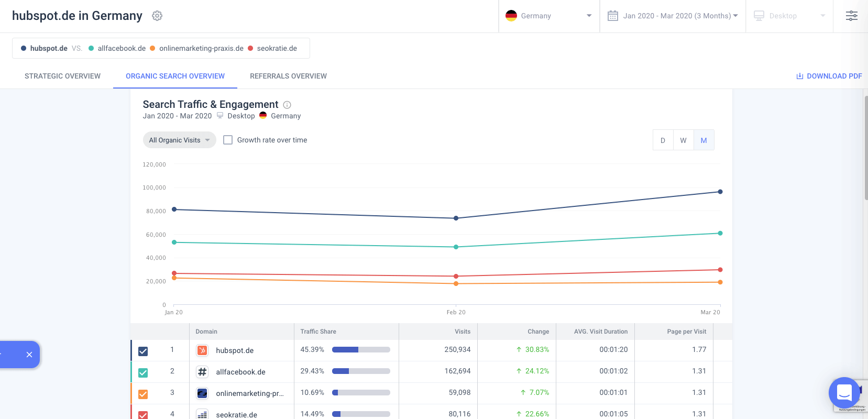Switch to Strategic Overview tab
868x419 pixels.
(62, 76)
